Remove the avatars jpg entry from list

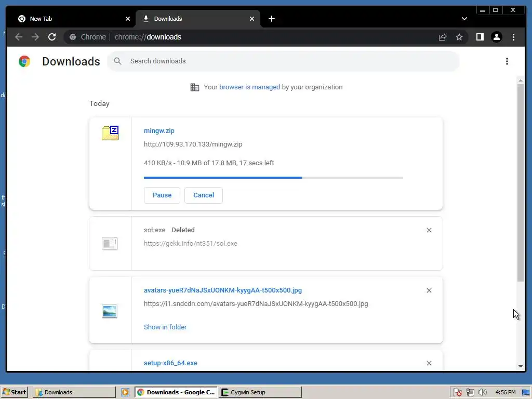coord(429,291)
